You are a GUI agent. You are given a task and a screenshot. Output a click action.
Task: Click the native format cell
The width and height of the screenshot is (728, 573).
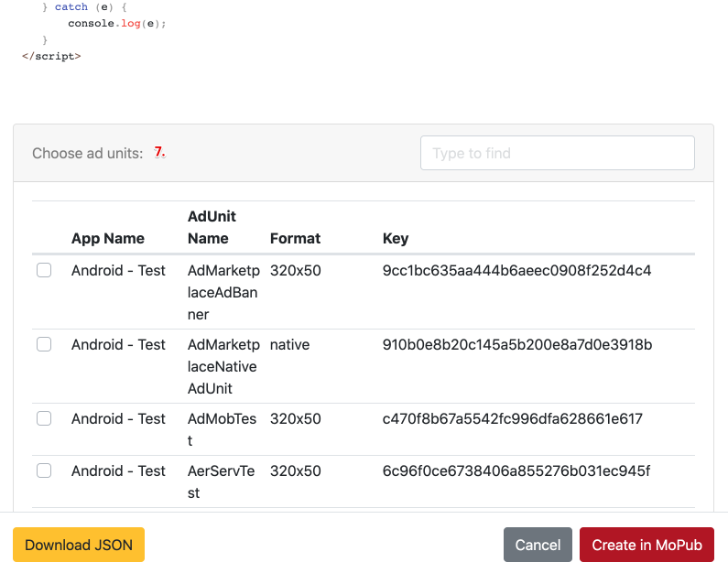(x=289, y=345)
